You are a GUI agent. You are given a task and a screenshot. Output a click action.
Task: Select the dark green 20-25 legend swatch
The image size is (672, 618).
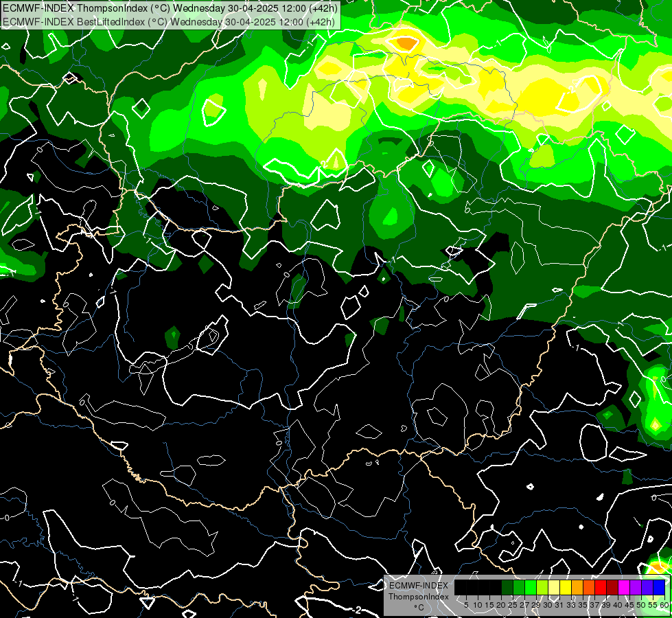click(507, 587)
